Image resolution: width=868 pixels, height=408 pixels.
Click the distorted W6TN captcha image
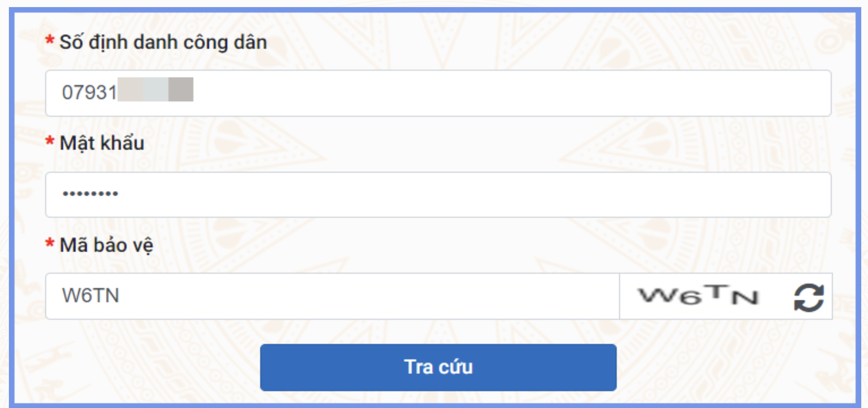(698, 296)
